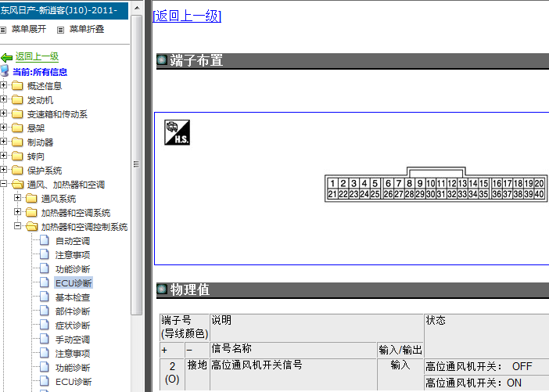Expand the 转向 tree node
The height and width of the screenshot is (392, 549).
click(3, 156)
